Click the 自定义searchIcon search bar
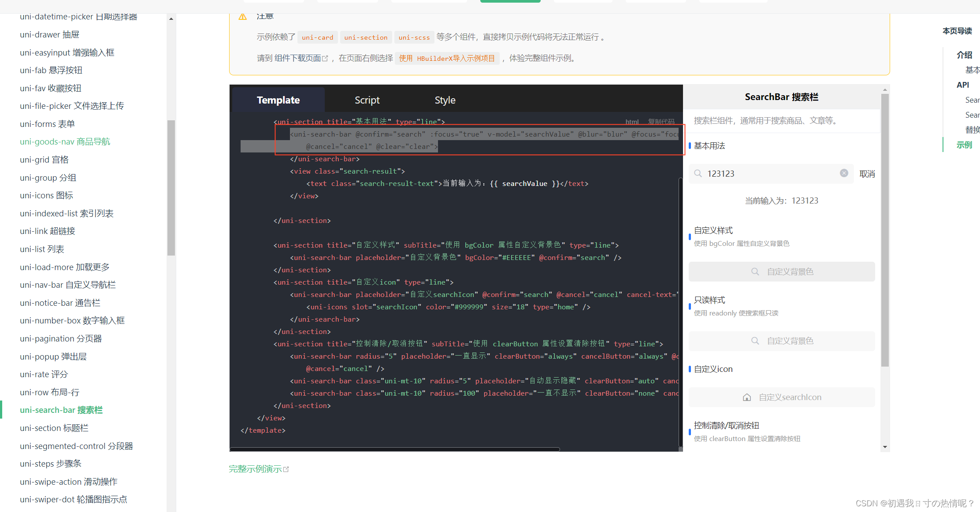This screenshot has width=980, height=512. click(x=782, y=397)
